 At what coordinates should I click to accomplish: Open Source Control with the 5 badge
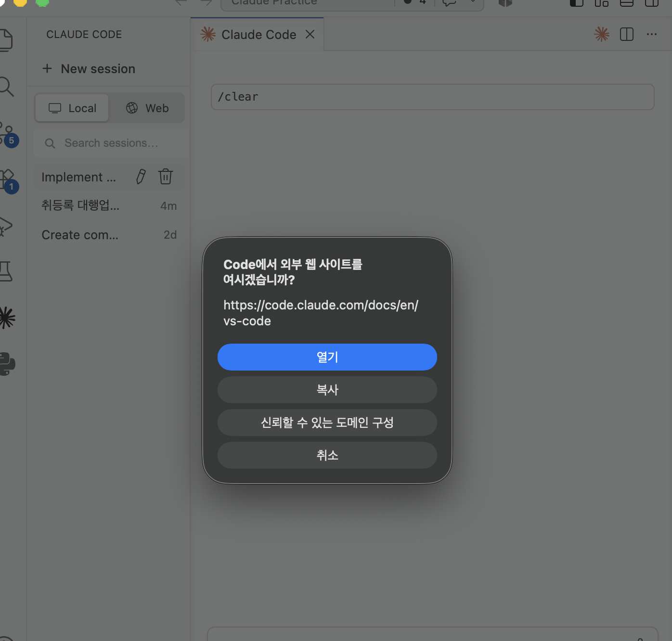coord(8,134)
